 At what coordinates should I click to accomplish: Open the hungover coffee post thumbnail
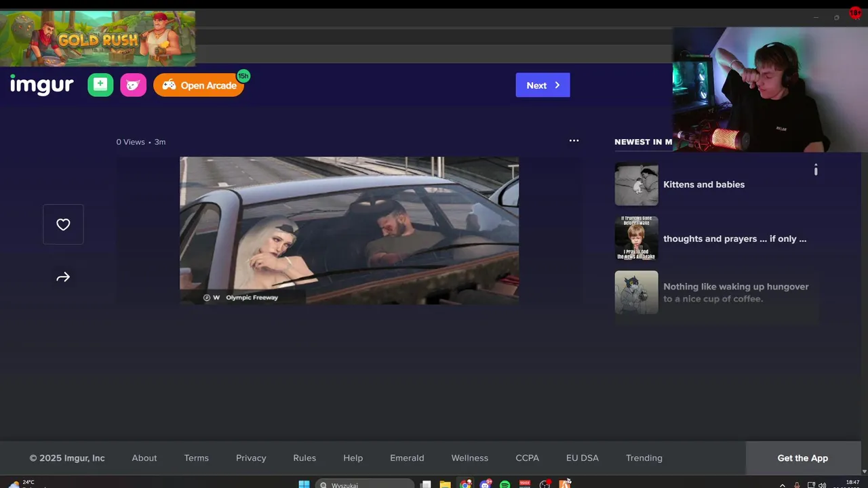click(636, 293)
